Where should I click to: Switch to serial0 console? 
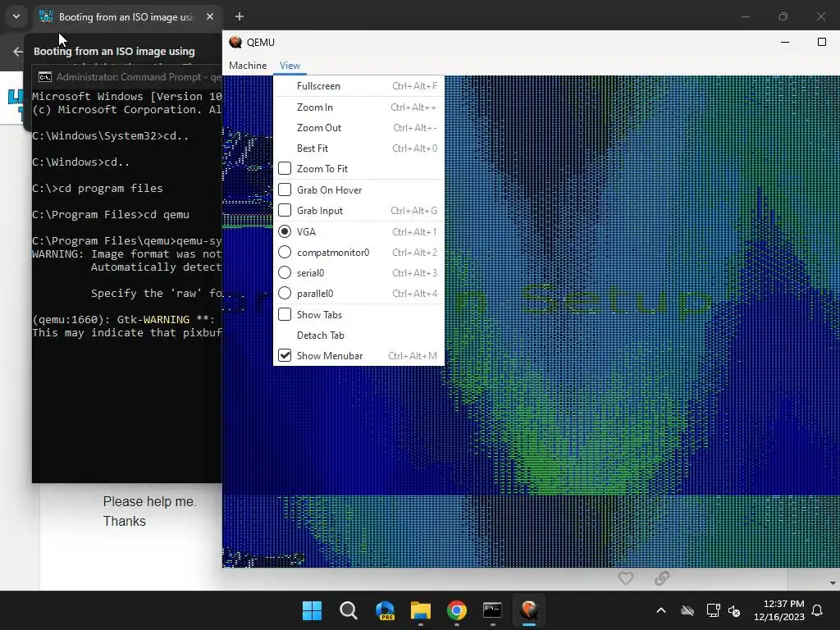click(358, 272)
